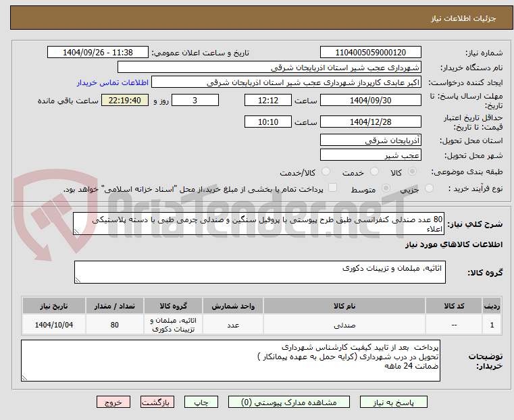Toggle the اسناد خزانه اسلامی payment checkbox
Image resolution: width=514 pixels, height=420 pixels.
click(x=332, y=188)
